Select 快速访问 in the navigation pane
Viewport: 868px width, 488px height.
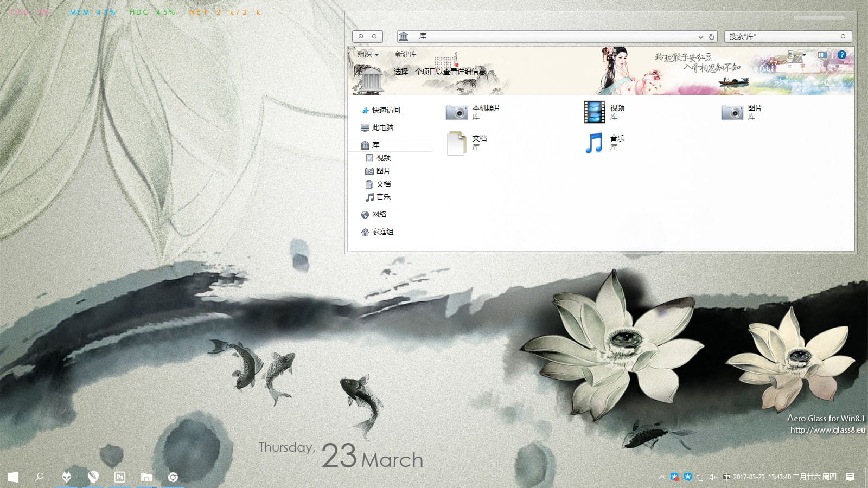click(x=386, y=110)
